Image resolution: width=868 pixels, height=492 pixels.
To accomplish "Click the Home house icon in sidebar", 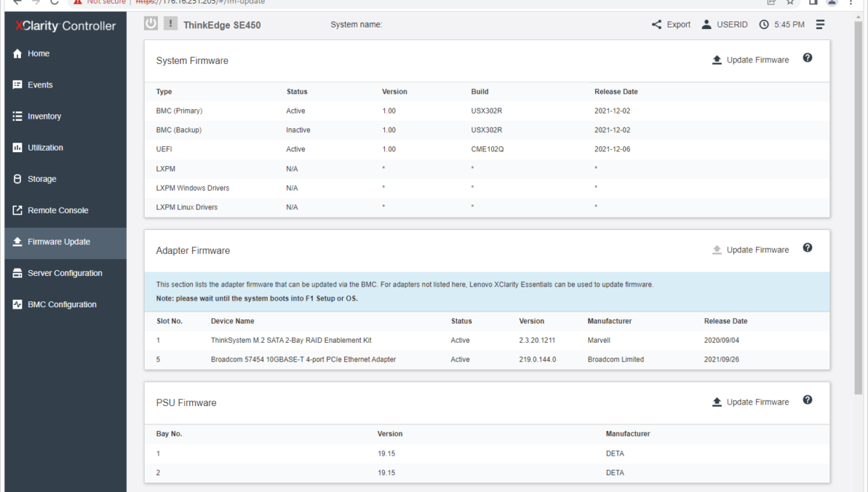I will click(17, 53).
